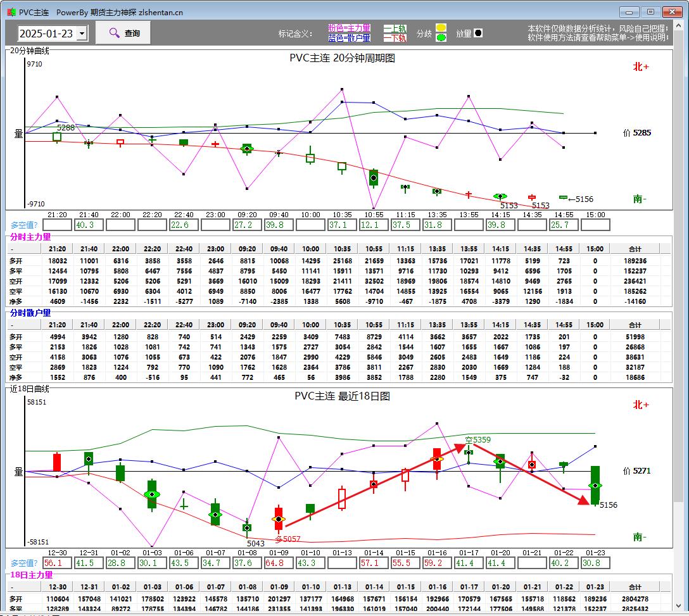Click 10:55 column header in 分时主力量 table

pyautogui.click(x=374, y=249)
